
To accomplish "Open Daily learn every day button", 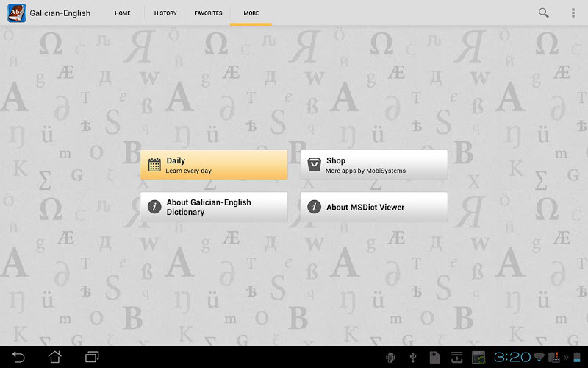I will tap(214, 165).
